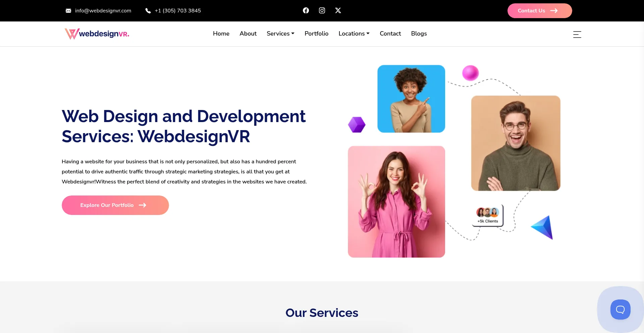Click the WebdesignVR logo
The image size is (644, 333).
coord(97,34)
